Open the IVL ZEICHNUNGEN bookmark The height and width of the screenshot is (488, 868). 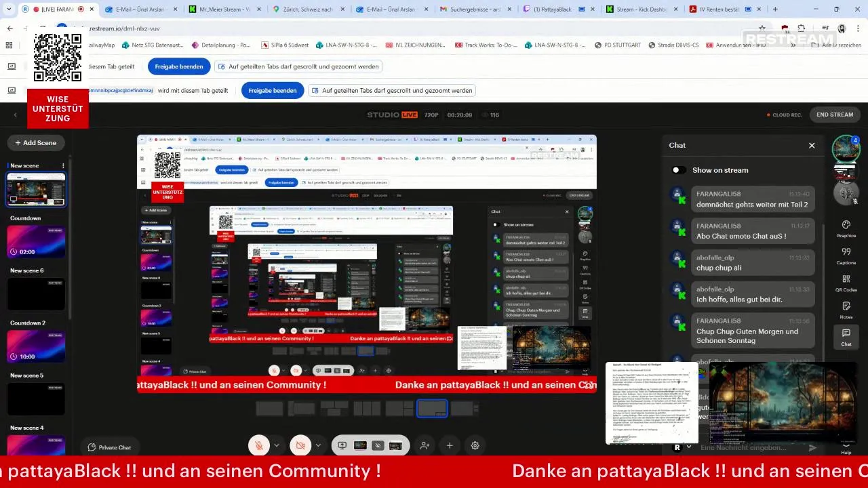[415, 45]
